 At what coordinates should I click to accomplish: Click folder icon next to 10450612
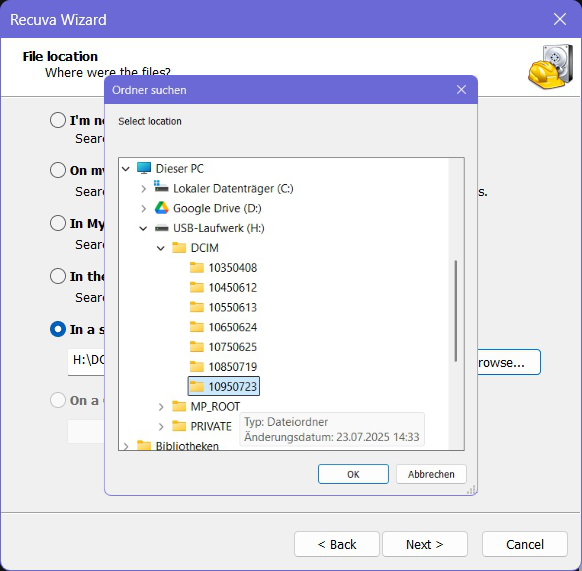click(x=197, y=287)
